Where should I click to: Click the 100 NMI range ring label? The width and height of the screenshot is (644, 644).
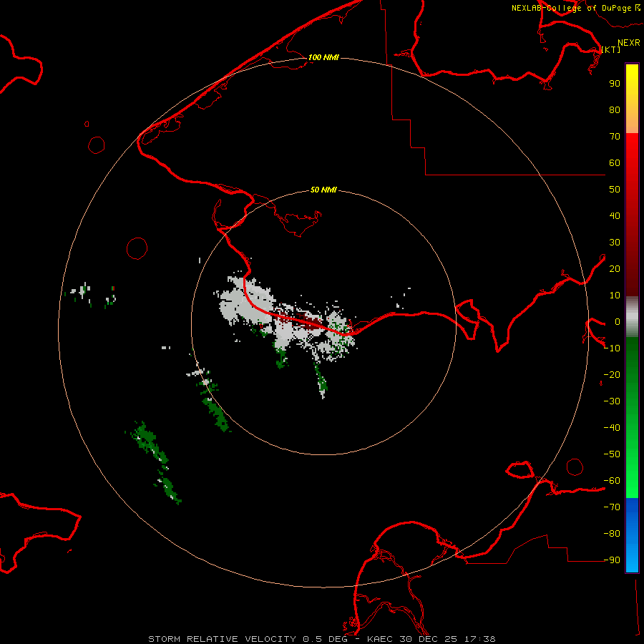(x=323, y=57)
